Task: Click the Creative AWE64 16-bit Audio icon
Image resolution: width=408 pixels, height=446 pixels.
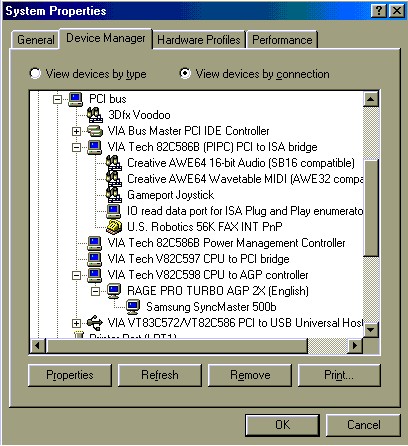Action: tap(114, 163)
